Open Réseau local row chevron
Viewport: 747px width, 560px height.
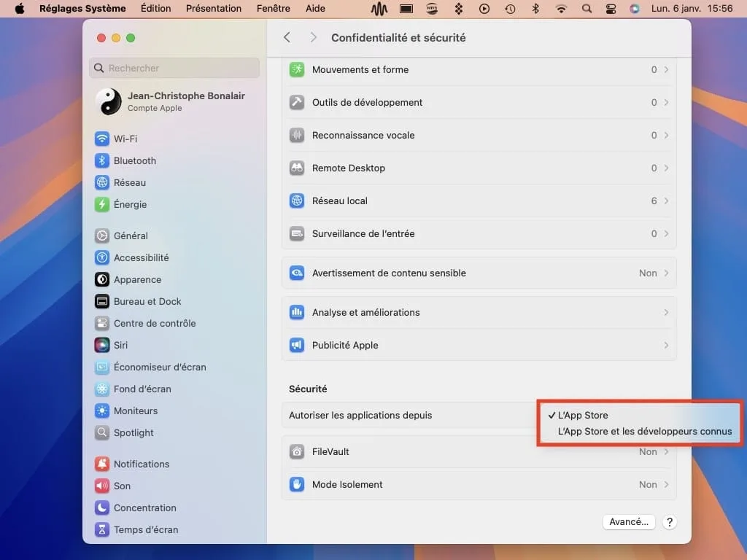click(666, 201)
